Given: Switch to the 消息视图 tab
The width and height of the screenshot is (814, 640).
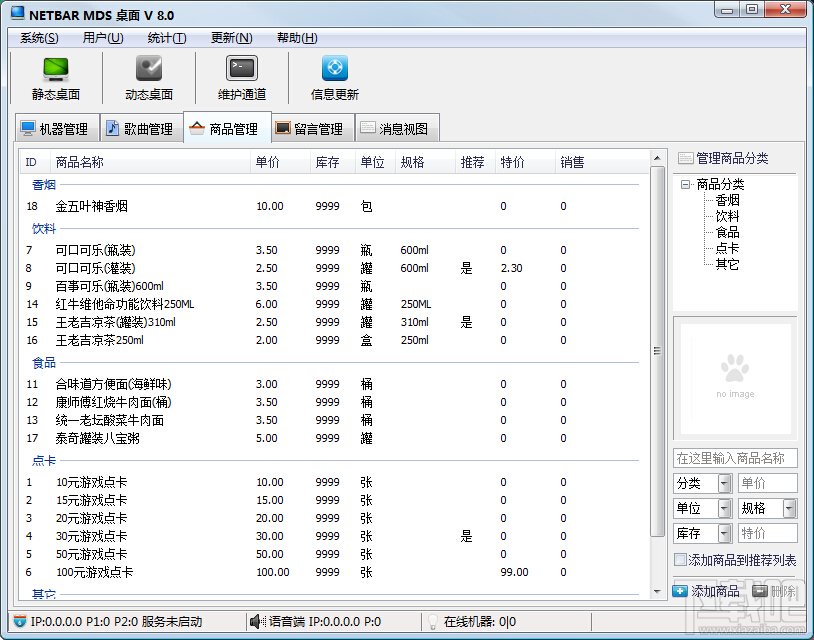Looking at the screenshot, I should coord(397,128).
